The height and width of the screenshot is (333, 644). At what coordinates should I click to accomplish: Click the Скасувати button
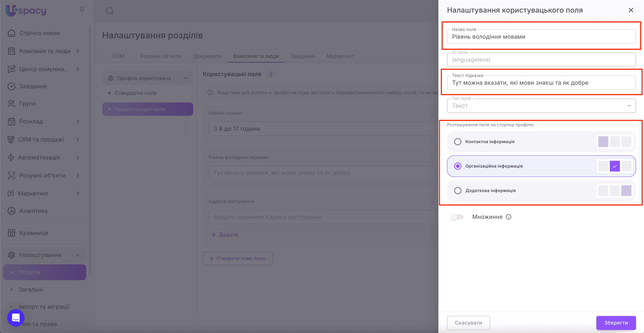tap(468, 323)
